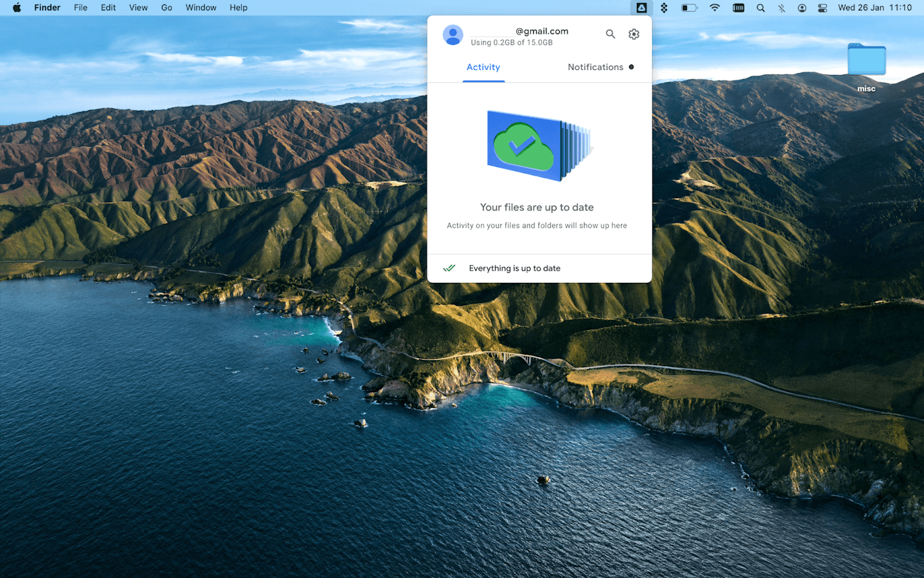
Task: Click the battery status icon
Action: (x=688, y=7)
